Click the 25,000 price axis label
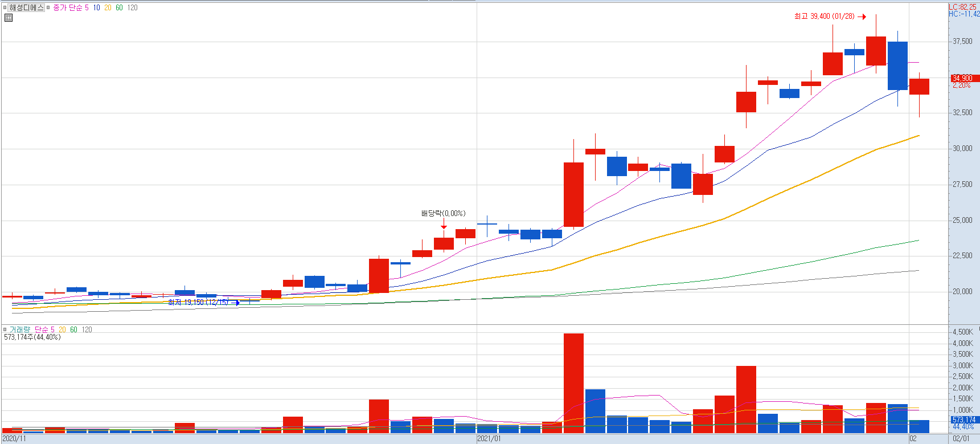The width and height of the screenshot is (980, 444). coord(962,221)
